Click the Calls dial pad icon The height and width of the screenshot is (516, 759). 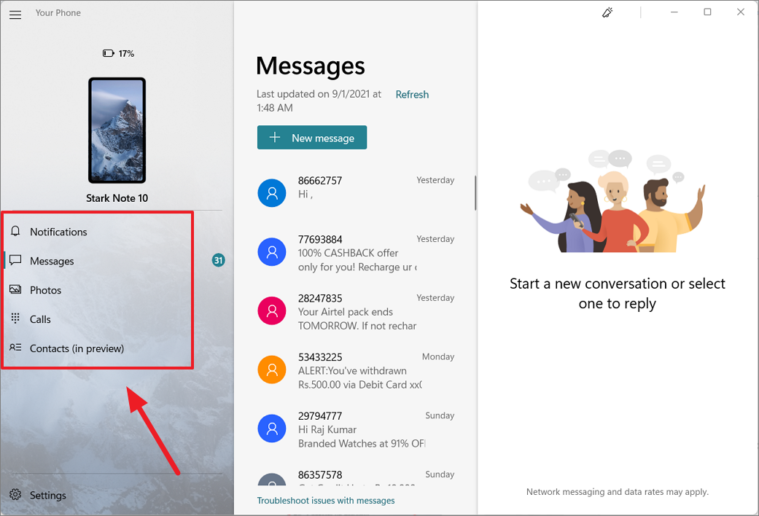pyautogui.click(x=15, y=318)
